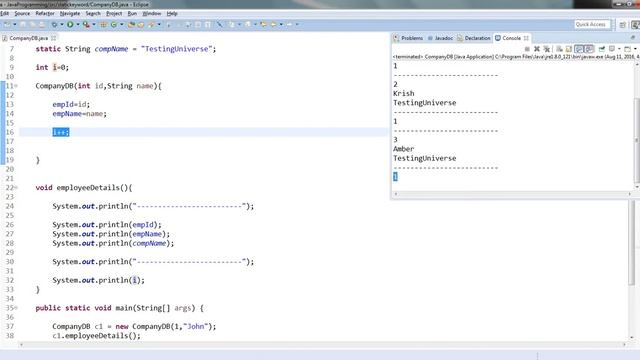Click the highlighted i++; statement on line 16
This screenshot has height=360, width=640.
coord(61,132)
